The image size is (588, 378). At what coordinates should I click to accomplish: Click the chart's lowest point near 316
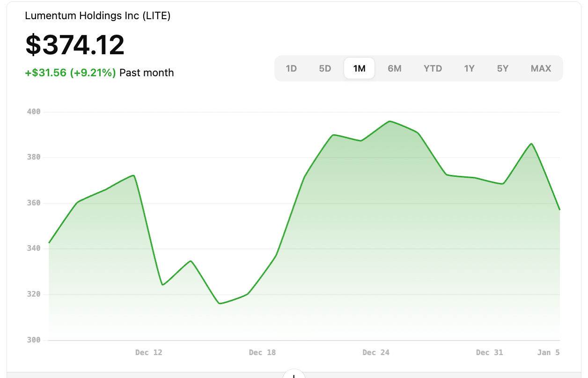(x=220, y=304)
